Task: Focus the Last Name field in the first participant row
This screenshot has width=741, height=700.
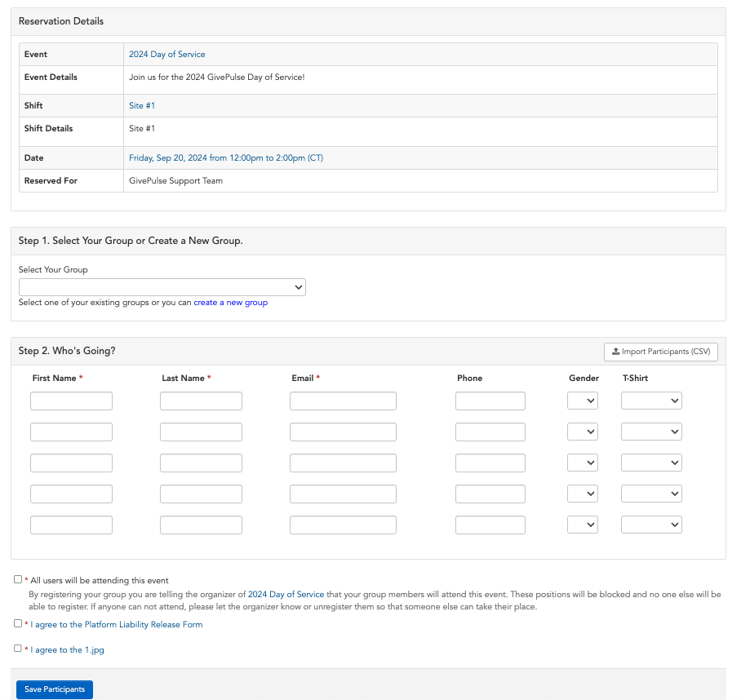Action: click(201, 401)
